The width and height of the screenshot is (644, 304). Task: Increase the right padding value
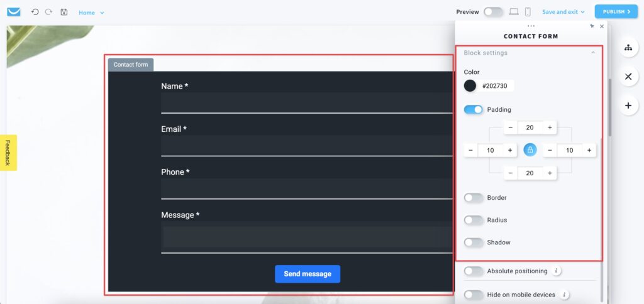pos(589,150)
